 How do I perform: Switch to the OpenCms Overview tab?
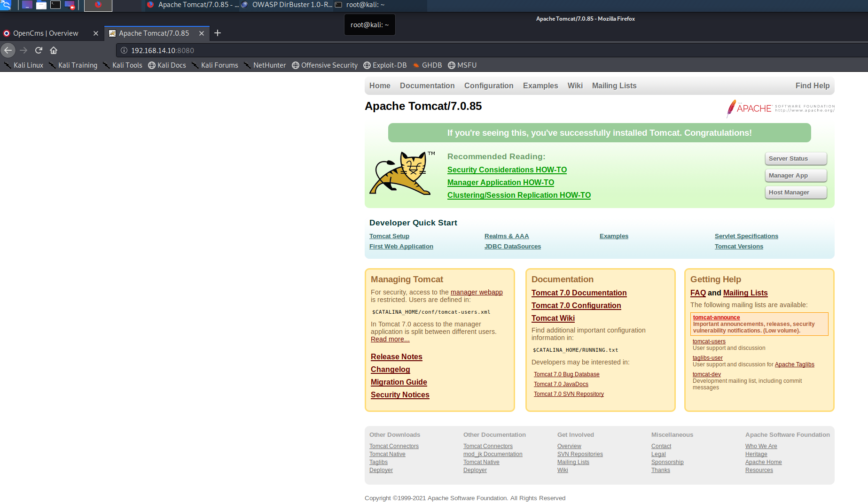[46, 33]
